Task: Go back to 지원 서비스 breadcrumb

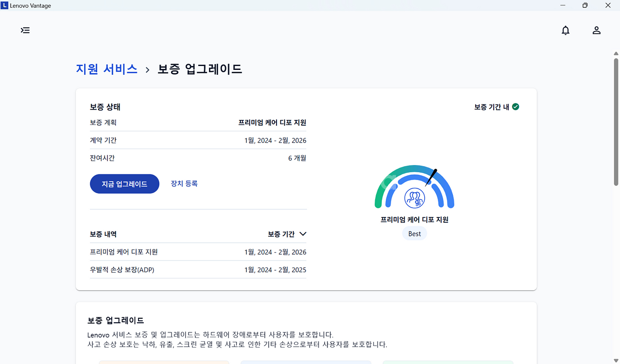Action: (x=106, y=69)
